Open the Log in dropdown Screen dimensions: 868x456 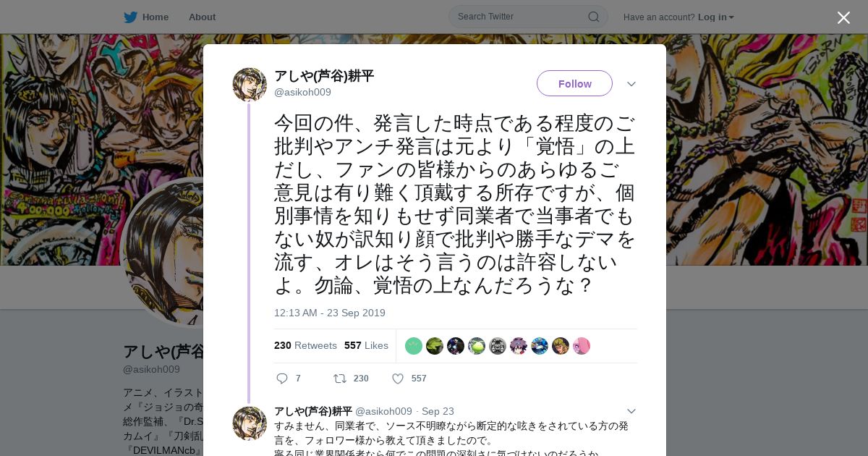[715, 17]
